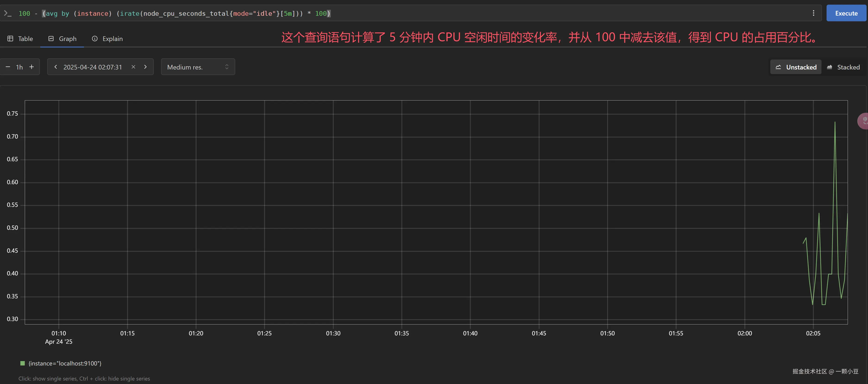
Task: Click the floating translate bubble icon
Action: [863, 121]
